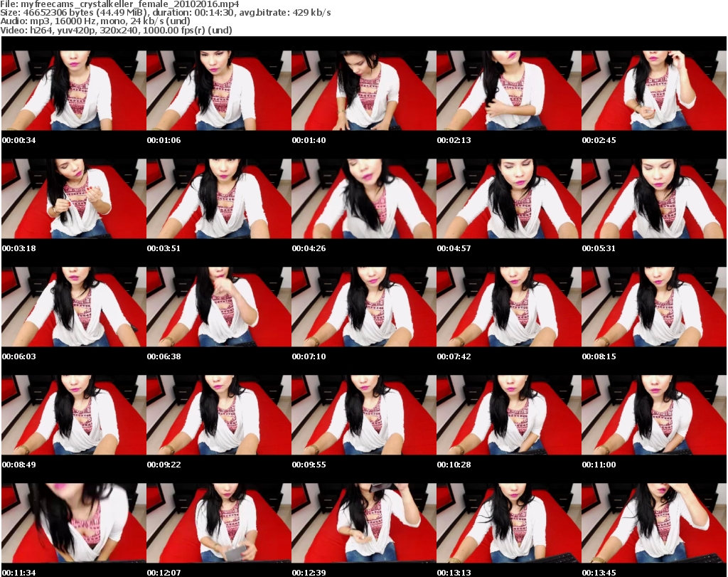Select the thumbnail frame at 00:03:18
728x577 pixels.
coord(74,198)
